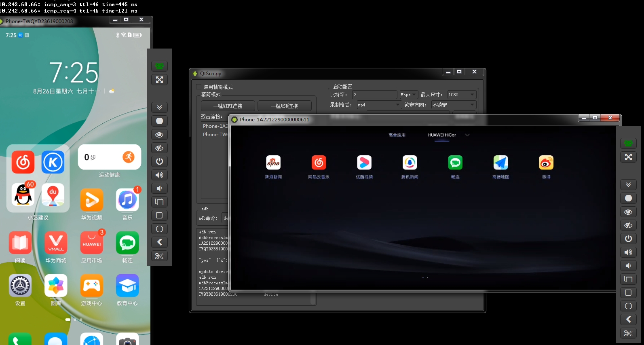Click the 一键WIFI连接 button

pyautogui.click(x=228, y=106)
